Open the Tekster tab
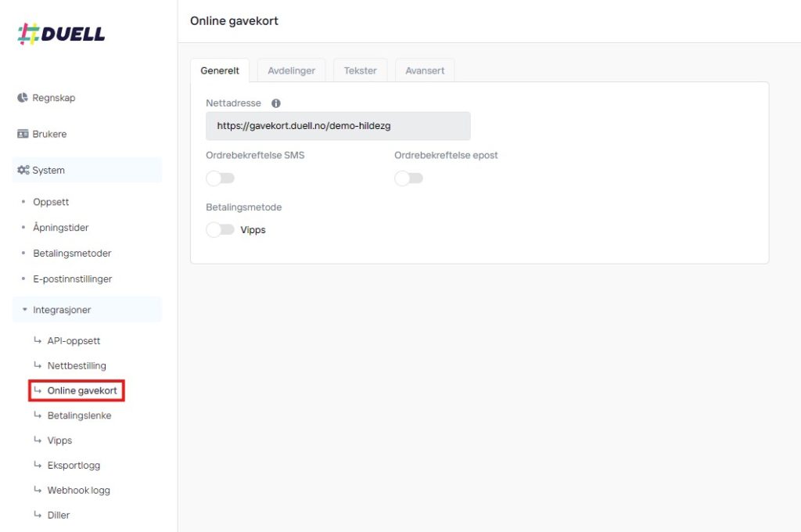The image size is (801, 532). (x=360, y=70)
